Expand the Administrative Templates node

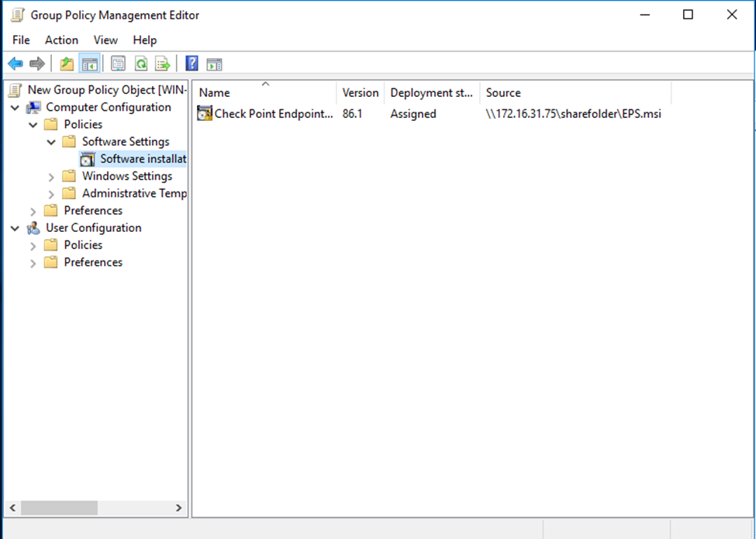[x=51, y=195]
